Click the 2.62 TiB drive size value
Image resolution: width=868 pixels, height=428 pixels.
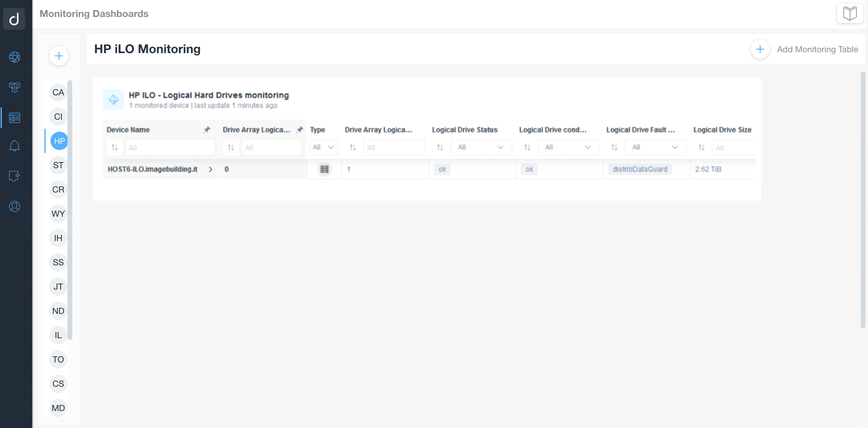(708, 169)
